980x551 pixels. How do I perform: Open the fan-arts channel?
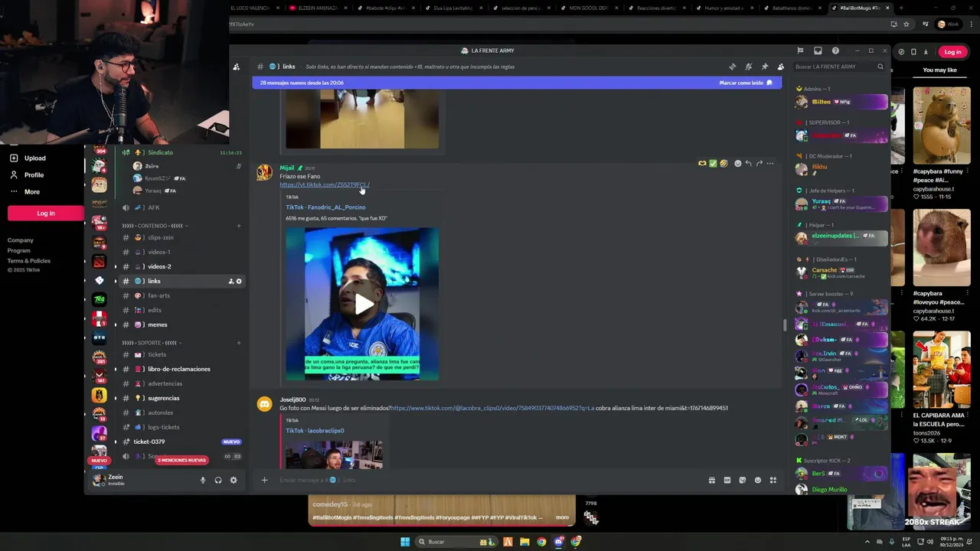click(181, 295)
